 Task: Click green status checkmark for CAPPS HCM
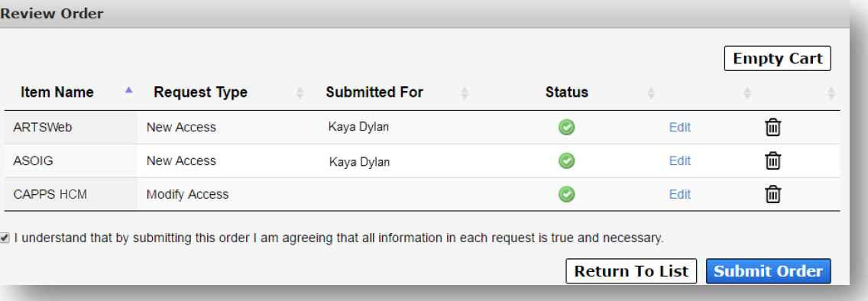pos(566,194)
